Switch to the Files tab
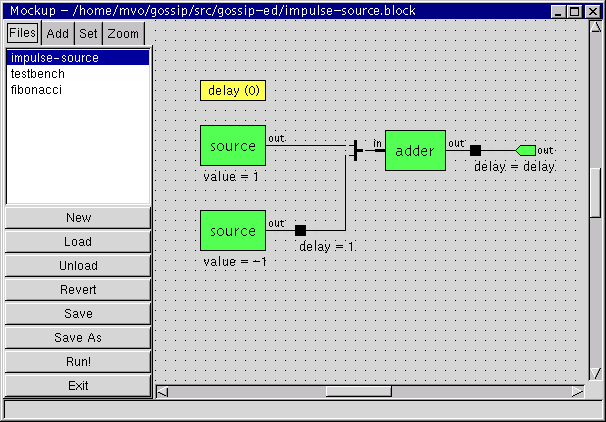 click(22, 34)
